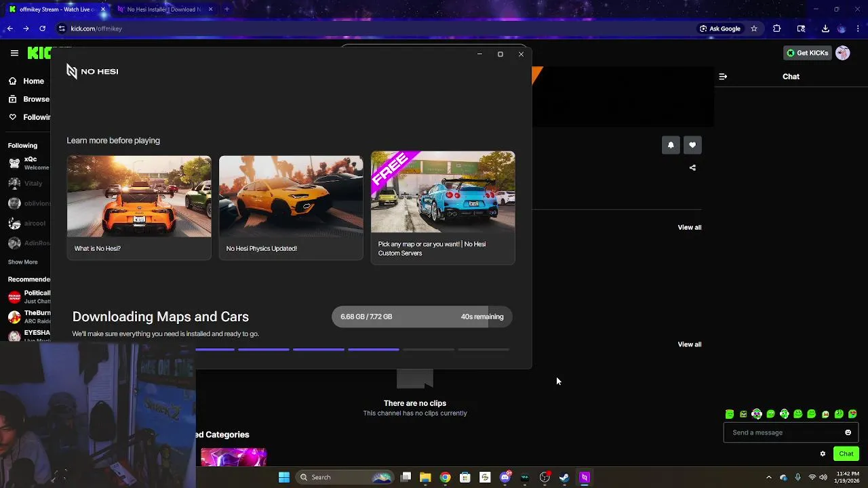Switch to No Hesi Installer browser tab
The image size is (868, 488).
[x=165, y=9]
